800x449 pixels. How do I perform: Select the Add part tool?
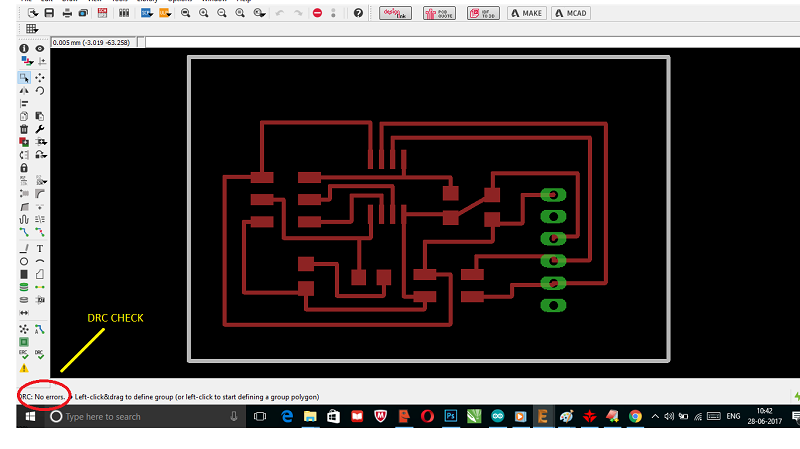point(24,142)
